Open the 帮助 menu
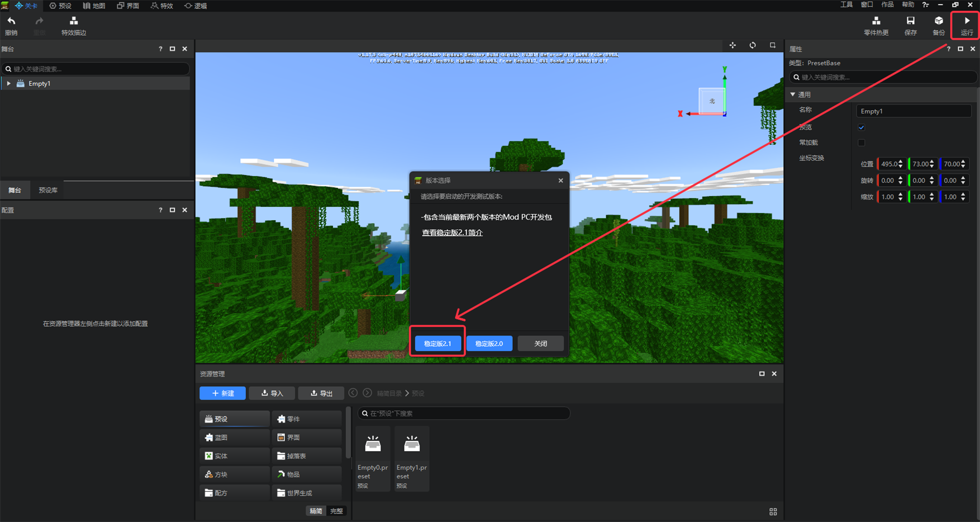980x522 pixels. coord(908,5)
